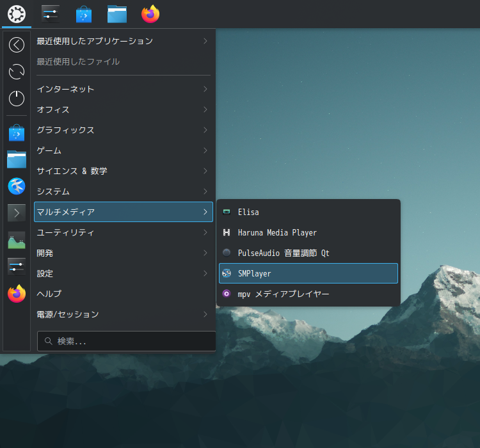Open Discover store icon in top panel

[84, 14]
